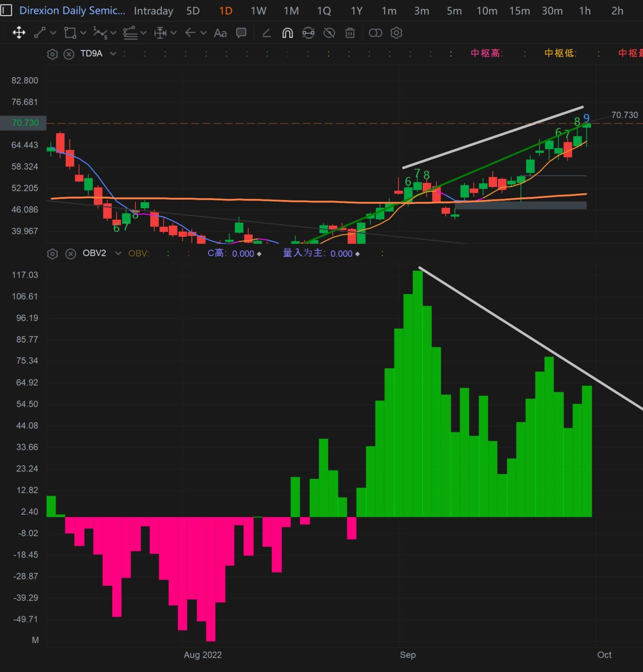Select the Fibonacci levels drawing tool

[x=130, y=33]
